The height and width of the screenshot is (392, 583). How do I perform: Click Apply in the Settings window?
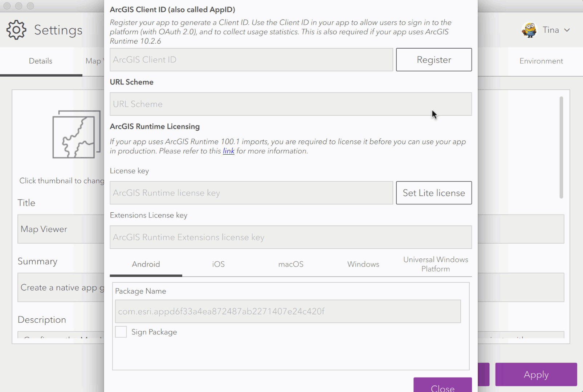(536, 375)
